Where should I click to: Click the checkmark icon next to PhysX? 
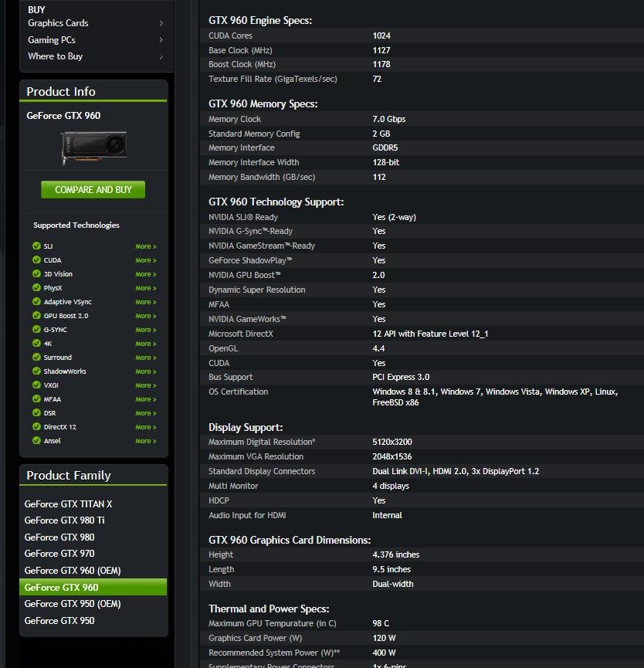[36, 288]
